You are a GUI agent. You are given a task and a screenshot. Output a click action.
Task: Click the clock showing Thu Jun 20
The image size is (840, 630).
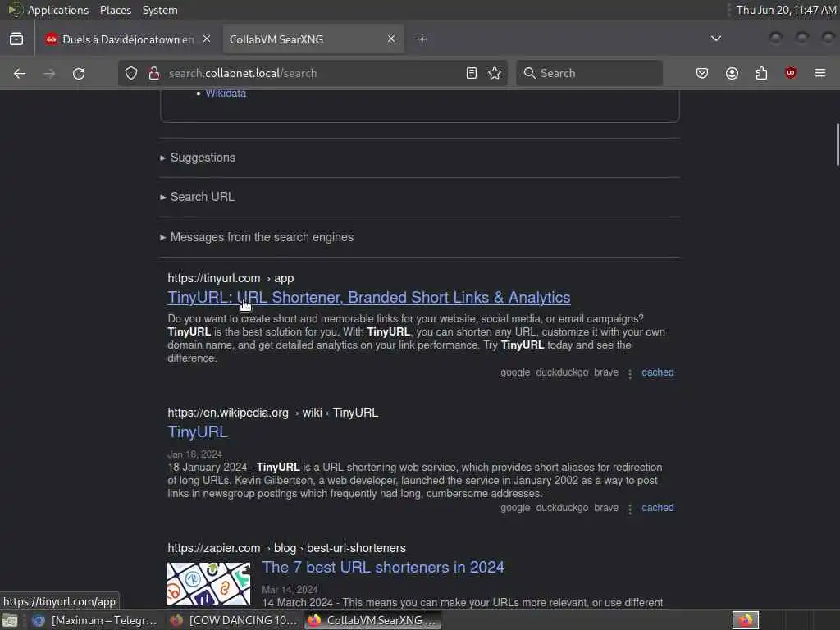click(786, 10)
